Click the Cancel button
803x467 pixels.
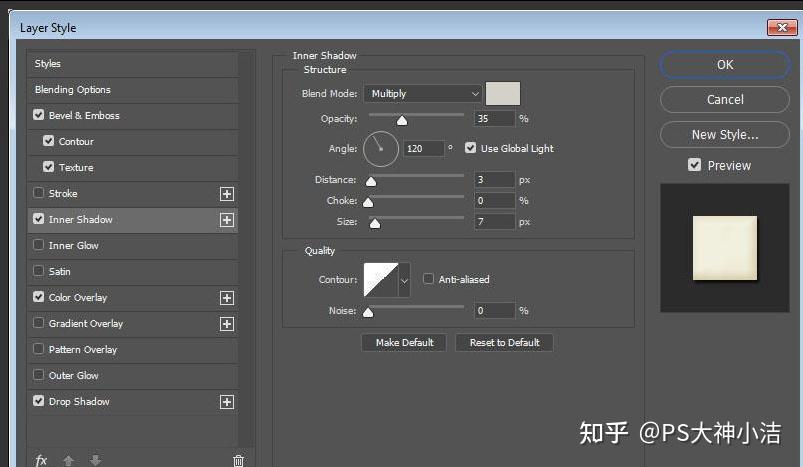point(725,99)
